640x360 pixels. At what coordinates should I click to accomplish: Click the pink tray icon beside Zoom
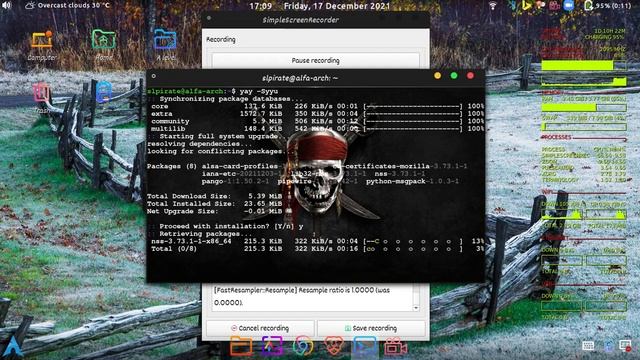tap(554, 6)
